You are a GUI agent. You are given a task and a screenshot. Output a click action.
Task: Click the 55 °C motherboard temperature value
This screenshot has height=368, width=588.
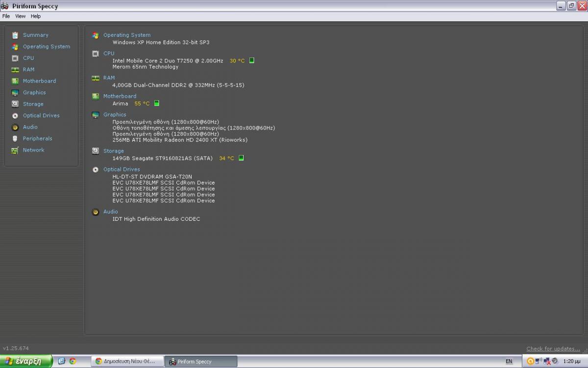point(142,104)
